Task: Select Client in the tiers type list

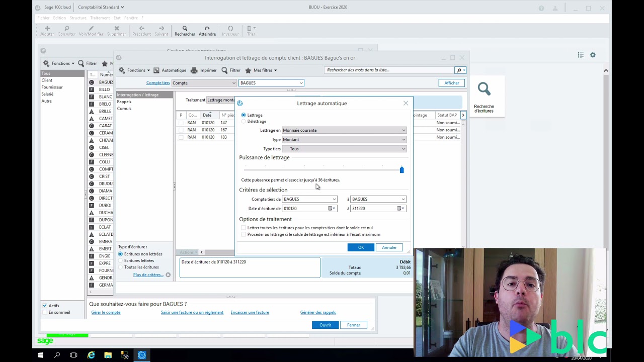Action: [x=47, y=80]
